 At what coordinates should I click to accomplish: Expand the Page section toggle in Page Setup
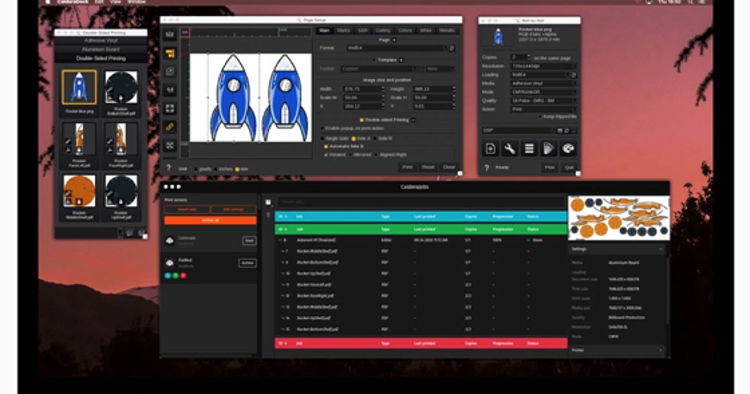click(394, 40)
